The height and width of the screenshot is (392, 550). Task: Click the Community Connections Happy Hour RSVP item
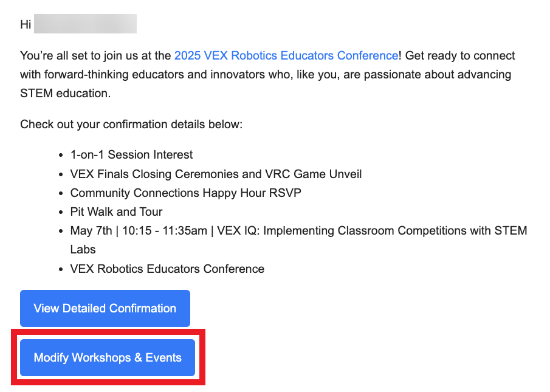185,193
